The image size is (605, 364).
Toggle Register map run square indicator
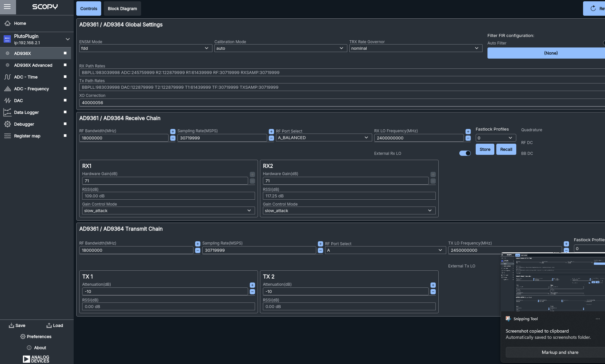(x=65, y=136)
